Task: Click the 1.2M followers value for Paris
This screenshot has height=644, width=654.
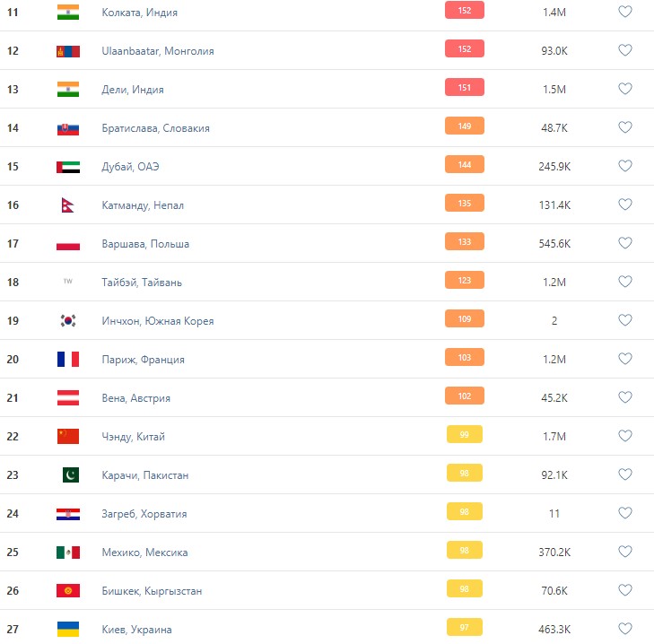Action: [x=554, y=360]
